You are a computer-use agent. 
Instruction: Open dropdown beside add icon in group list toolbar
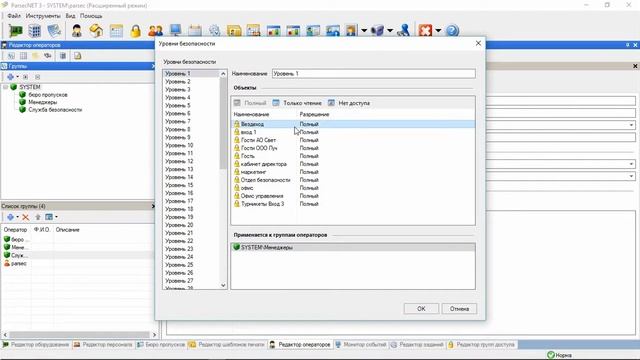pyautogui.click(x=17, y=217)
